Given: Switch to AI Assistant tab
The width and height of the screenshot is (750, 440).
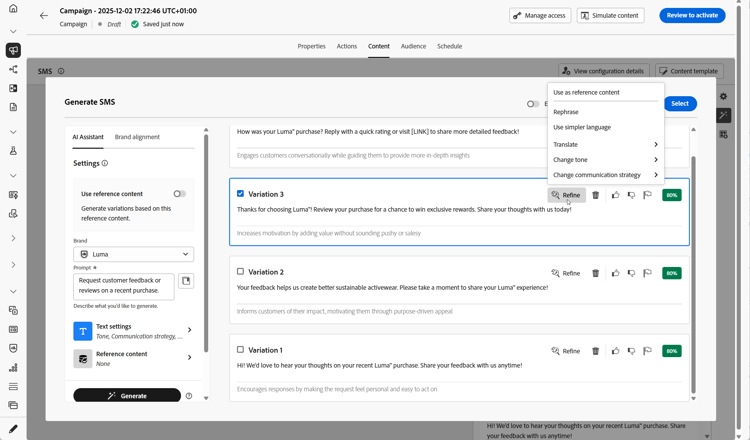Looking at the screenshot, I should pyautogui.click(x=88, y=137).
